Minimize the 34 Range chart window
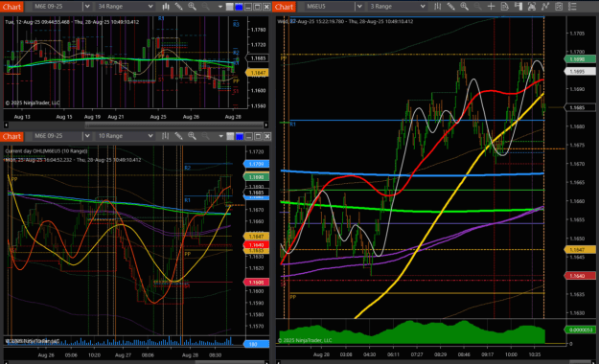This screenshot has height=364, width=599. point(248,7)
